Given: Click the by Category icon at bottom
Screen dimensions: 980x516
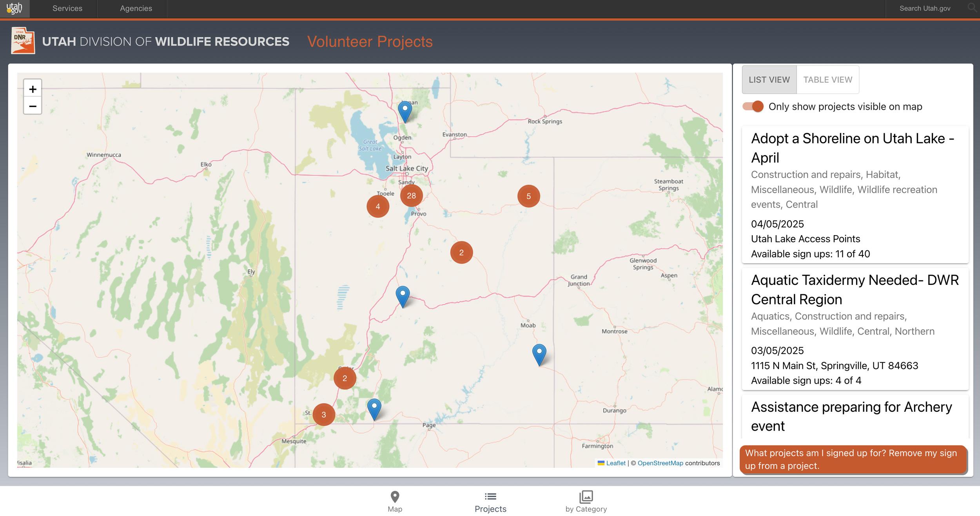Looking at the screenshot, I should 586,501.
